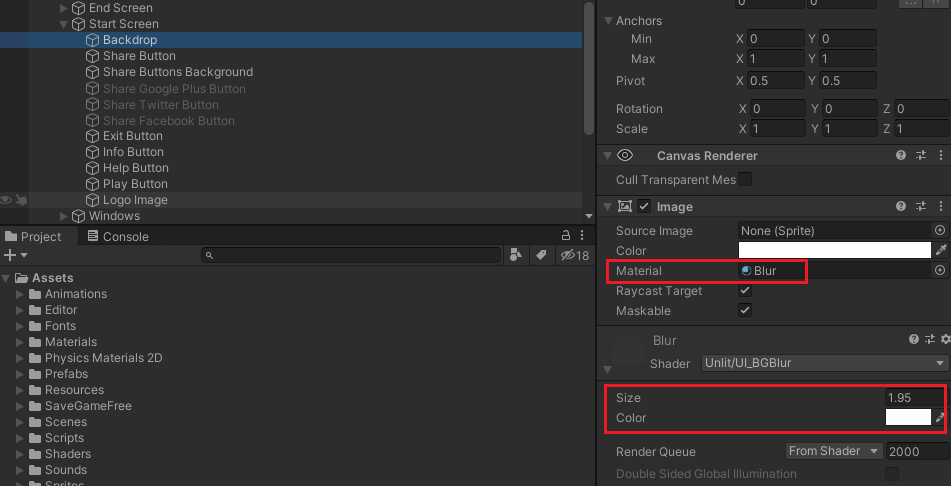Viewport: 951px width, 486px height.
Task: Click the Image Color swatch
Action: [x=835, y=251]
